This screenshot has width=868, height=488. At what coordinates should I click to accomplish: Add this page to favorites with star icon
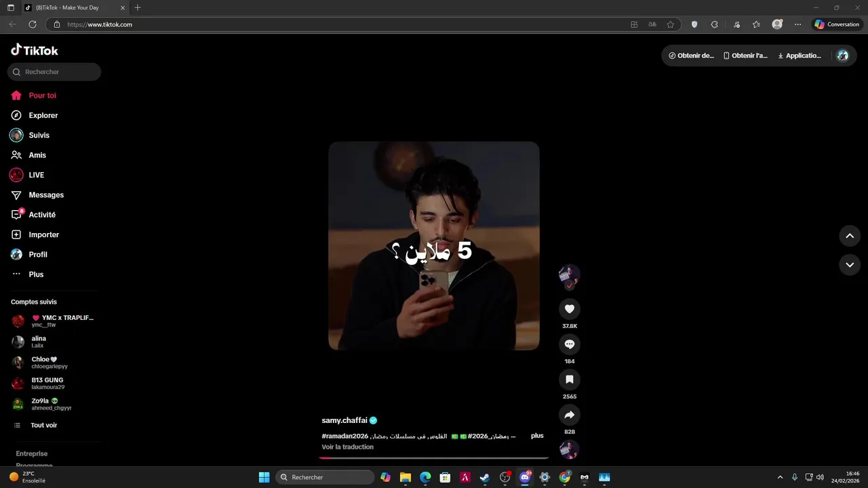(671, 24)
